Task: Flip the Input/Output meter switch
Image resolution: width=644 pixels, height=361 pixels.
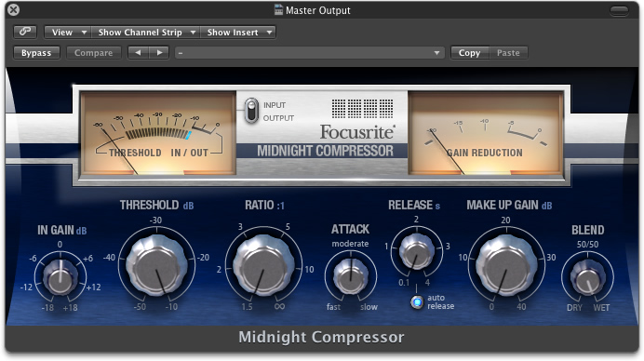Action: [x=251, y=111]
